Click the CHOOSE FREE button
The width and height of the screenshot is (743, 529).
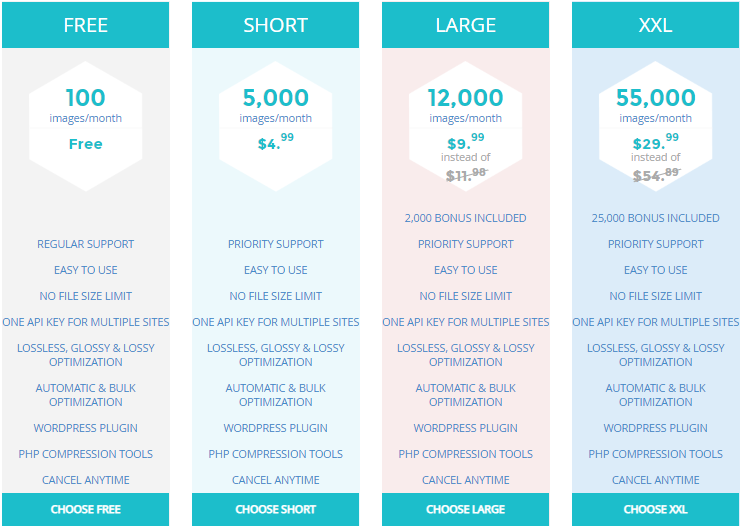pyautogui.click(x=85, y=509)
